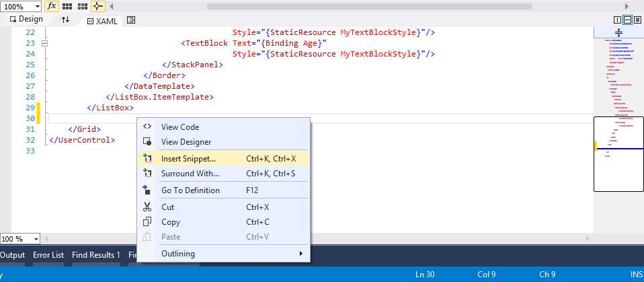Viewport: 644px width, 282px height.
Task: Open the editor zoom 100 % dropdown
Action: tap(20, 239)
